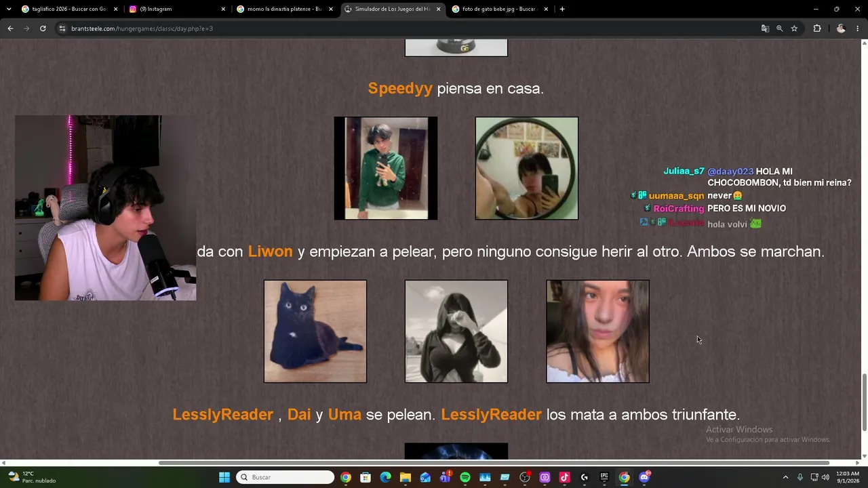Switch to the Instagram tab
This screenshot has width=868, height=488.
tap(176, 9)
